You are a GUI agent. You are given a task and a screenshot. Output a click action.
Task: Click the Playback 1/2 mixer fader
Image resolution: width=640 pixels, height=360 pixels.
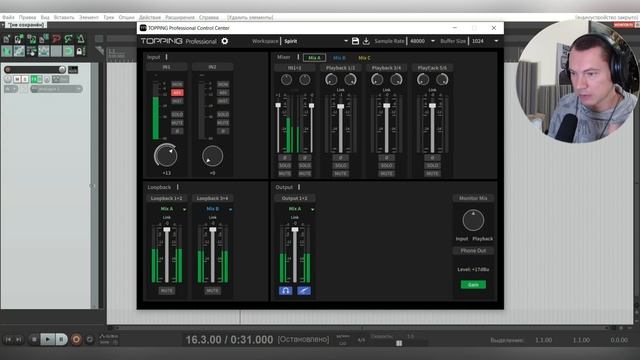point(340,107)
